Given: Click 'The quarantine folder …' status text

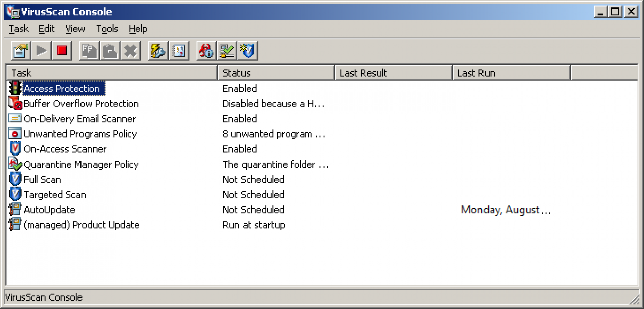Looking at the screenshot, I should pyautogui.click(x=276, y=164).
